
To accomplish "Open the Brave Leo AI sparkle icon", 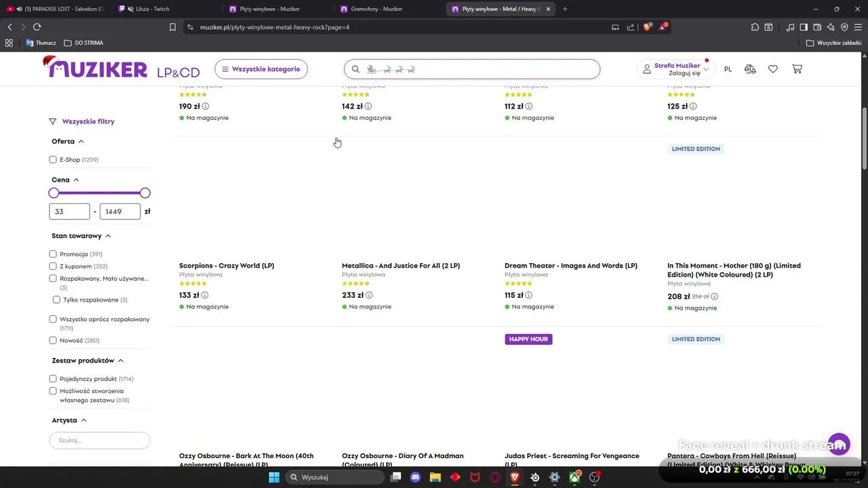I will pos(831,27).
